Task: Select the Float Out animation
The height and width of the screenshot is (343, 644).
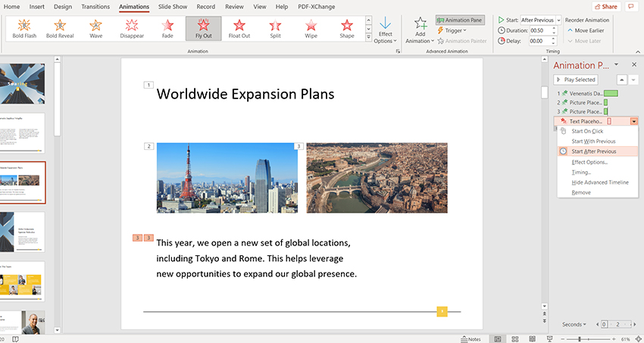Action: point(239,29)
